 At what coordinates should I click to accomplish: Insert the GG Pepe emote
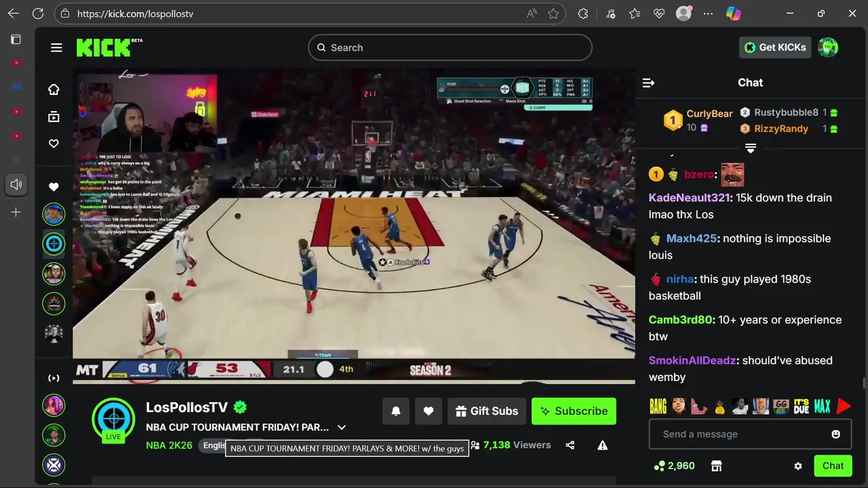click(x=781, y=406)
